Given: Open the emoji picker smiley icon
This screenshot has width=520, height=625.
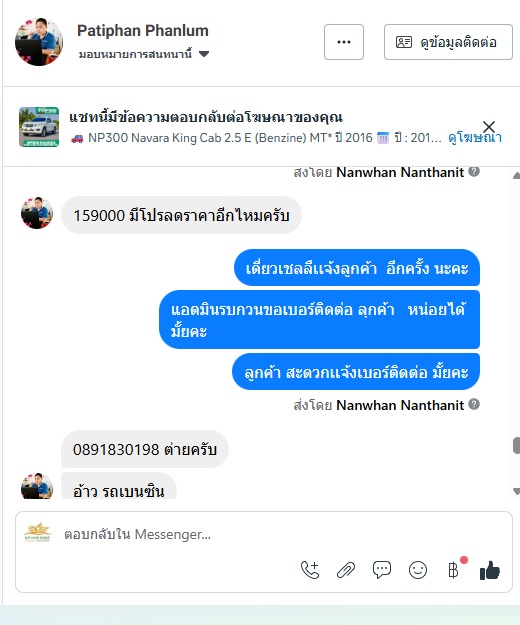Looking at the screenshot, I should point(418,570).
